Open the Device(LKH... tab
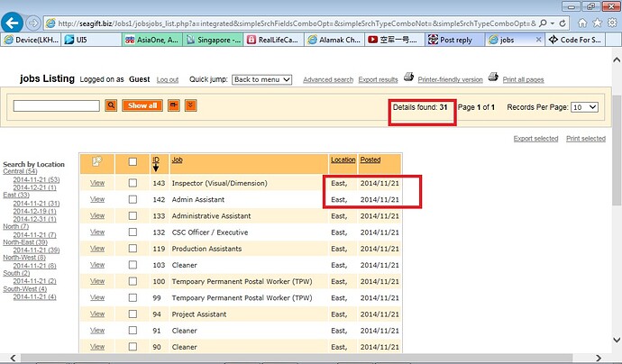 [31, 40]
